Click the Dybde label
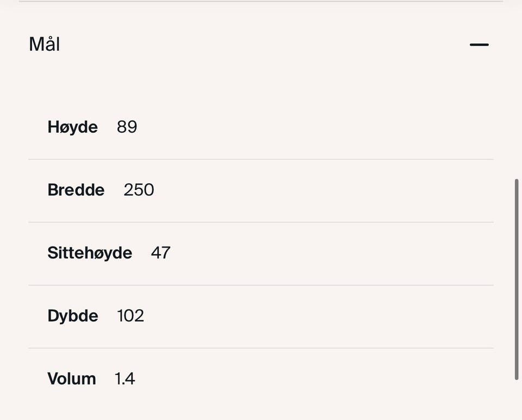Viewport: 522px width, 420px height. tap(73, 316)
